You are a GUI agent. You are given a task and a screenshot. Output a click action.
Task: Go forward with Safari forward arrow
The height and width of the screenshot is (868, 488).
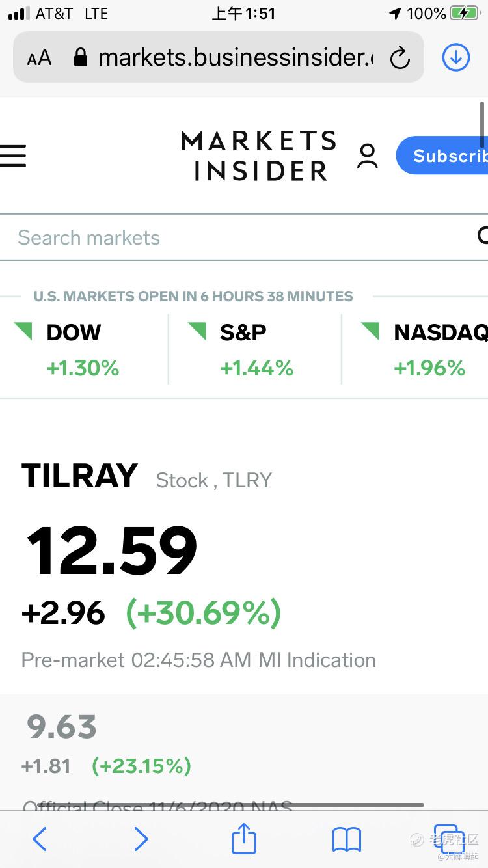pos(141,839)
